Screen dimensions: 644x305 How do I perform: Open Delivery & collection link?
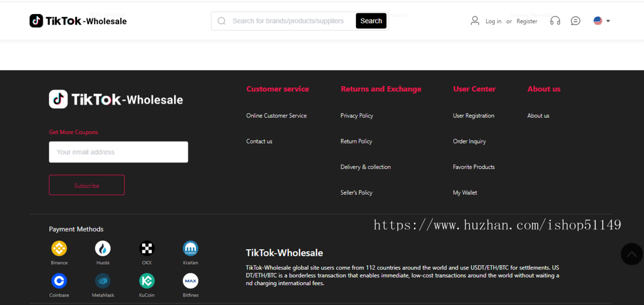pos(365,167)
